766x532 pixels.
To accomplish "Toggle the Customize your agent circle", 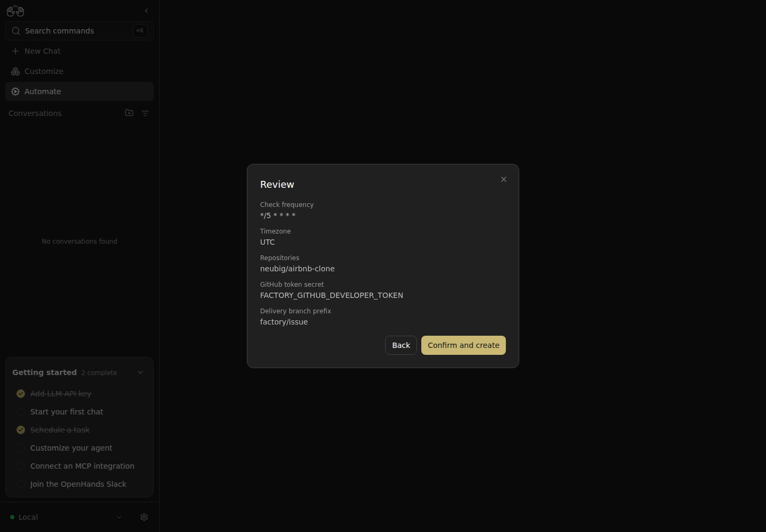I will (x=21, y=448).
